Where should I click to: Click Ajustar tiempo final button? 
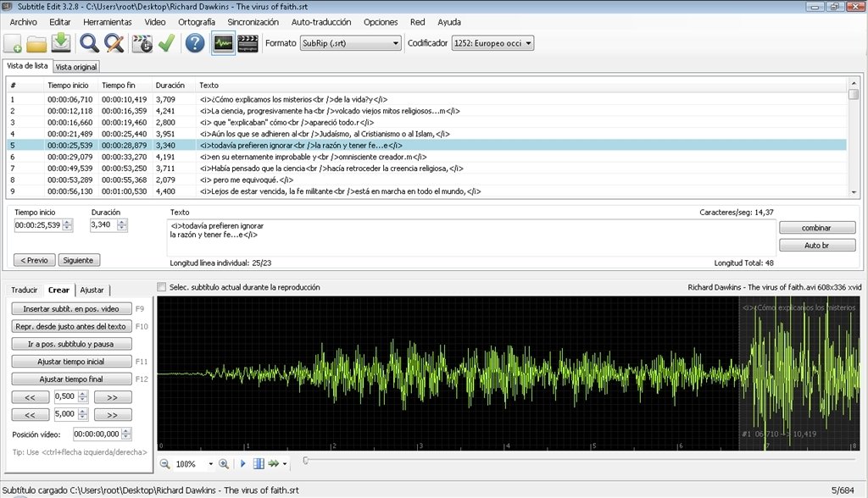click(x=71, y=379)
